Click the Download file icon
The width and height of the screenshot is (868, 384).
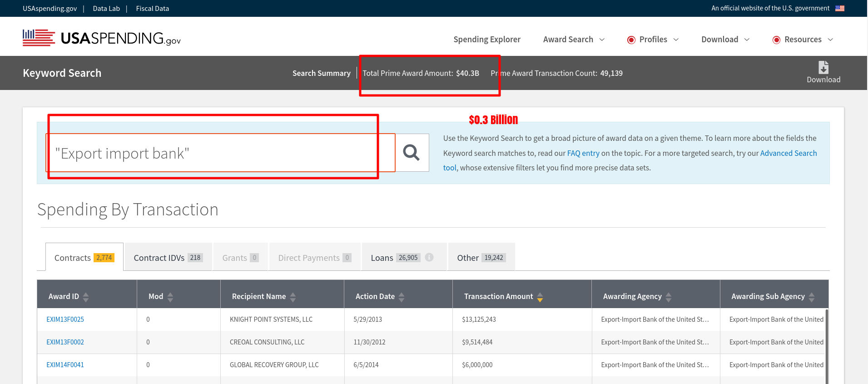coord(823,68)
